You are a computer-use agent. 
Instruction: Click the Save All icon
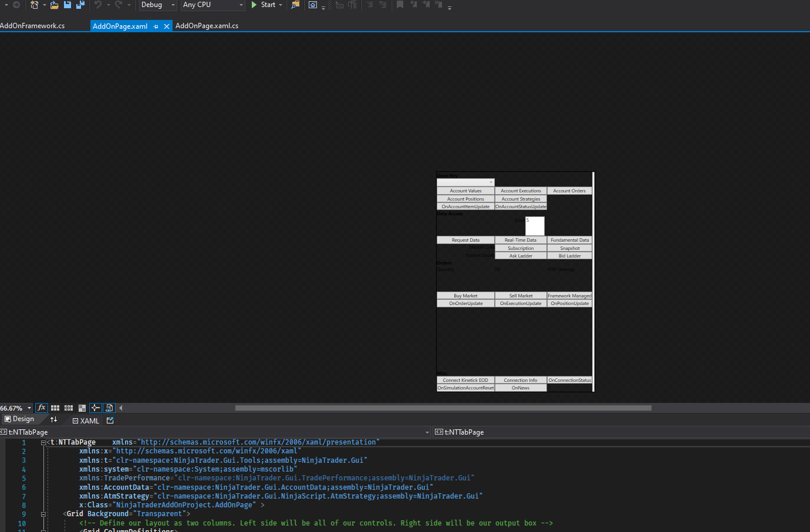(x=80, y=5)
